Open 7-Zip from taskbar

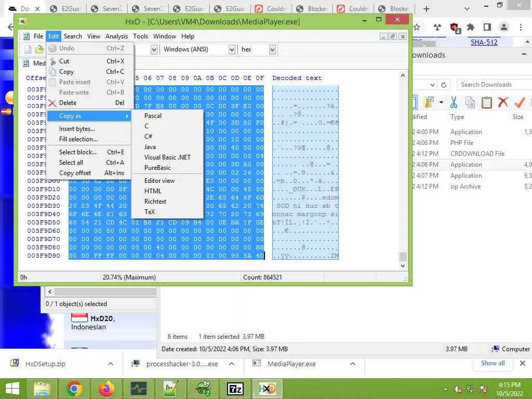[235, 389]
